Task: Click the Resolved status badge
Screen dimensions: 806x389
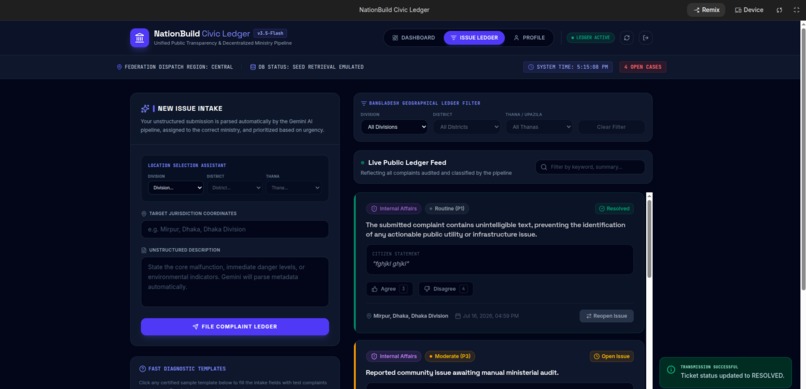Action: tap(614, 209)
